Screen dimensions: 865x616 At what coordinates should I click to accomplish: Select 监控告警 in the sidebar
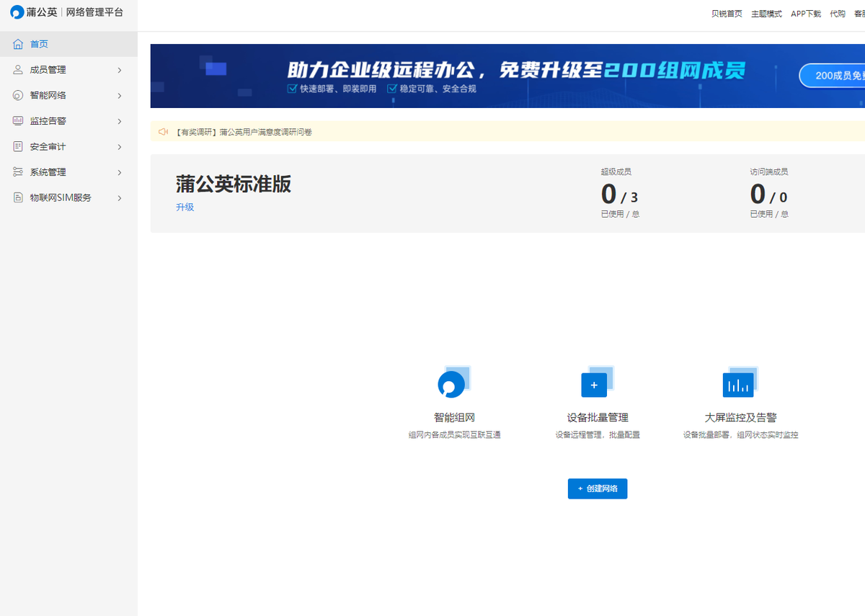click(68, 121)
